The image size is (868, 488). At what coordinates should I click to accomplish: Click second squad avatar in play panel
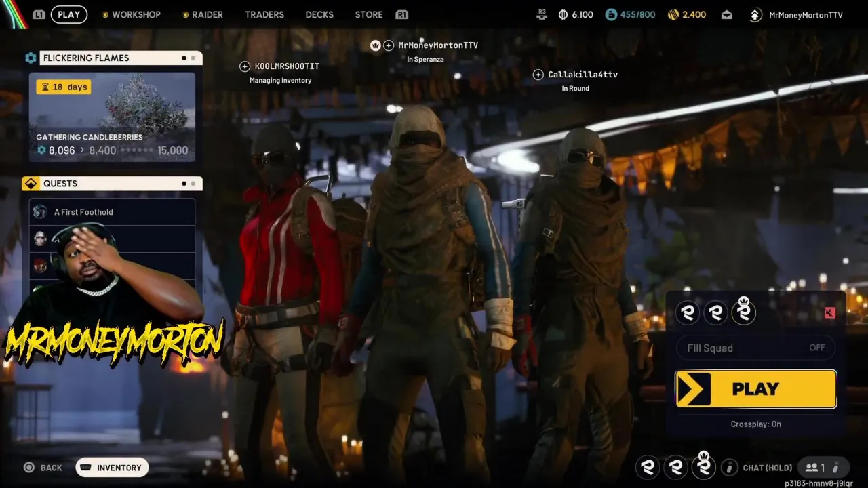[x=715, y=312]
